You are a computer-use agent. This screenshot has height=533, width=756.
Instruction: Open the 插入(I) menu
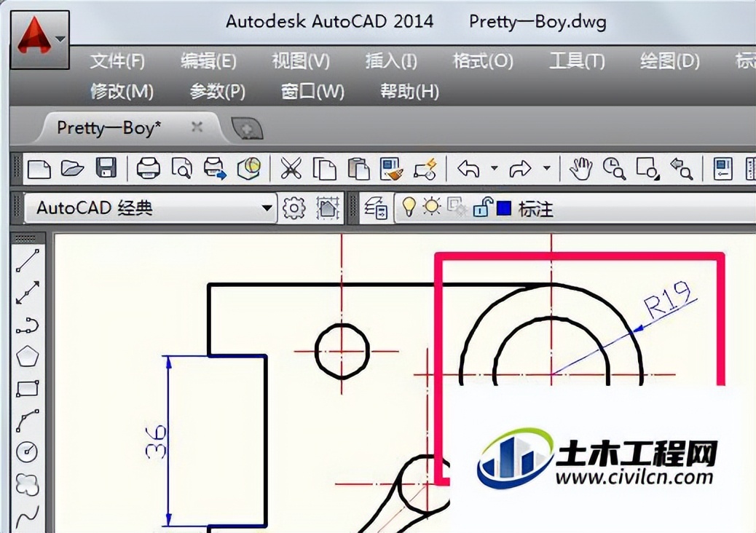(391, 61)
